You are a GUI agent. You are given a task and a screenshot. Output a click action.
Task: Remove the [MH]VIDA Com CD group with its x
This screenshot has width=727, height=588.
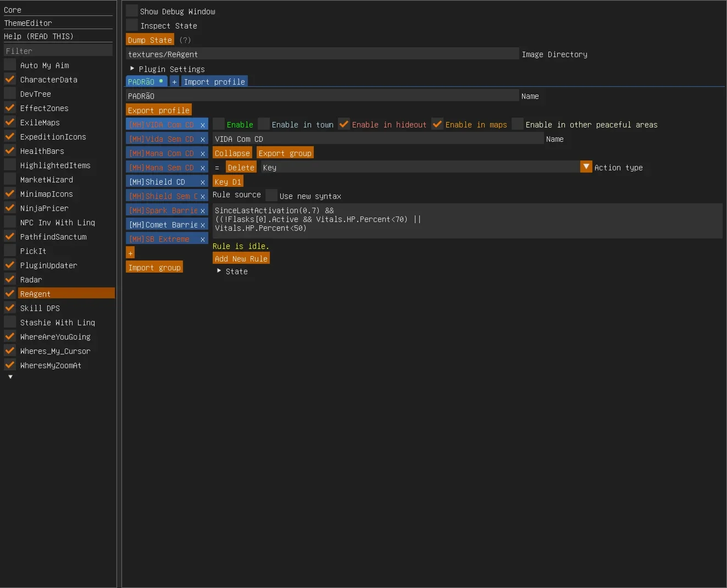[x=203, y=125]
